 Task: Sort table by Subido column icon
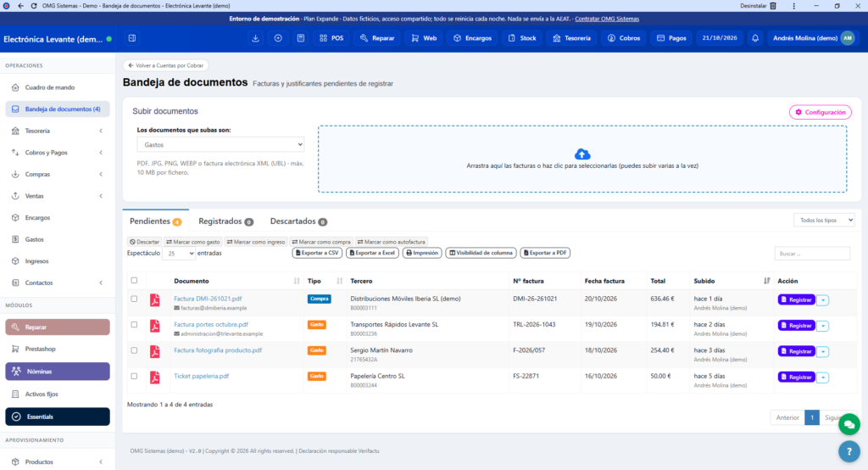coord(766,281)
